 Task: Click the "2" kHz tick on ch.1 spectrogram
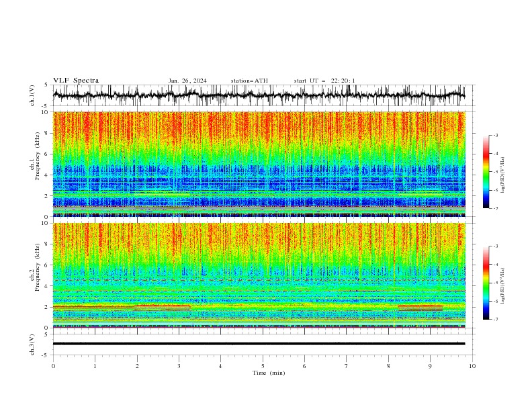coord(47,195)
